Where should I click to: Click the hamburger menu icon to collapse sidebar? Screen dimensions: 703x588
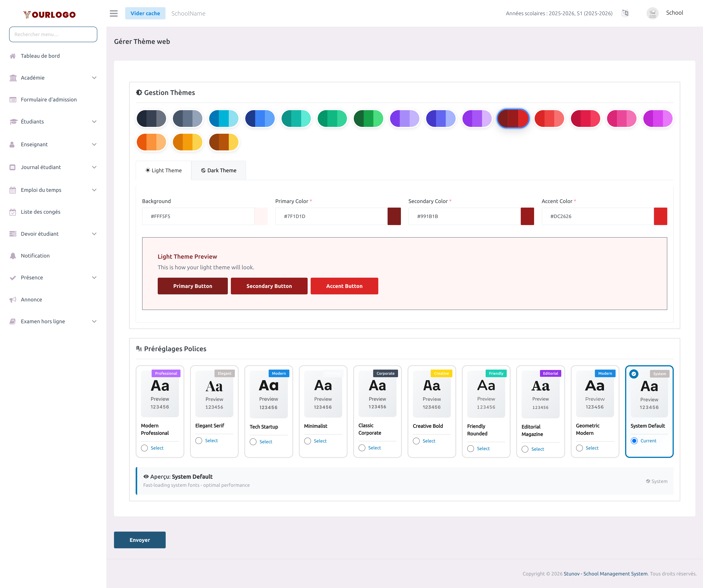[x=113, y=13]
